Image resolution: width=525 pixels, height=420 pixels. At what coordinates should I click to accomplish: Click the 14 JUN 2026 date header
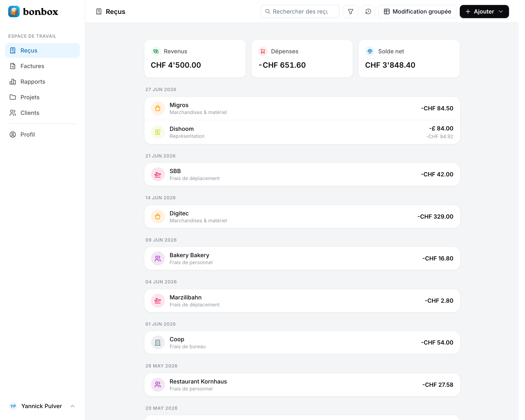coord(160,198)
